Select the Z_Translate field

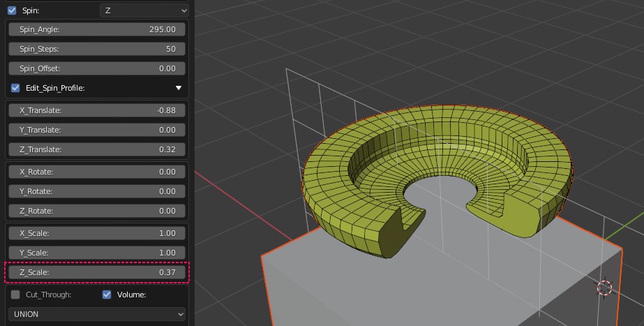[97, 149]
